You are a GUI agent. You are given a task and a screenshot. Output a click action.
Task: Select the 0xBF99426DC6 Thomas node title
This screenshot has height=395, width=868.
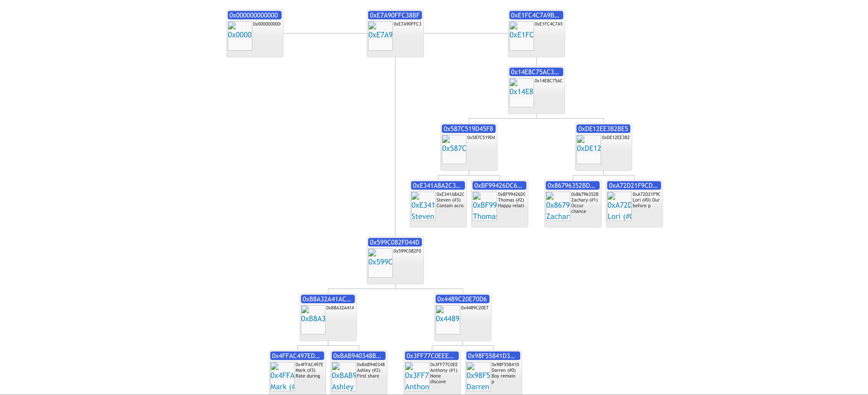499,185
